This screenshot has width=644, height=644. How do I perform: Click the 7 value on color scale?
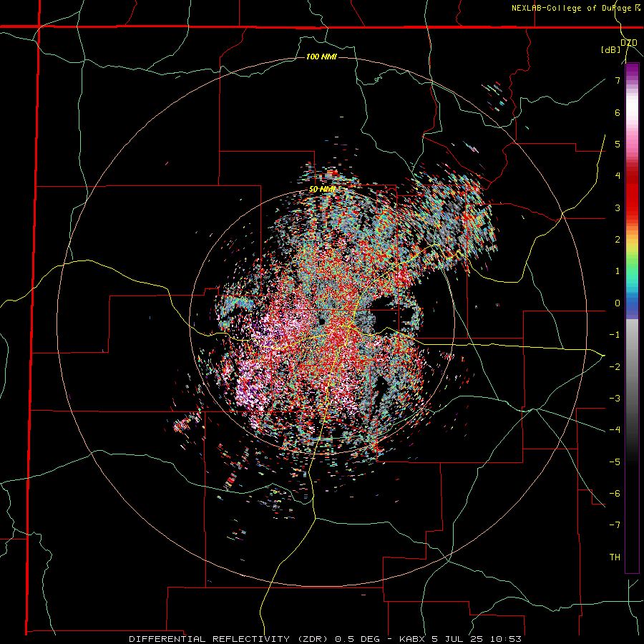pyautogui.click(x=618, y=80)
